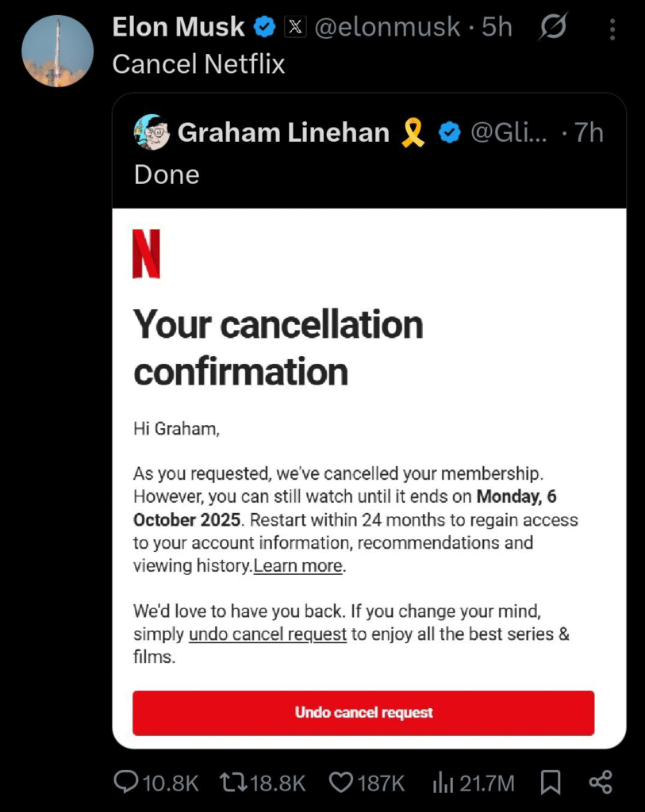Image resolution: width=645 pixels, height=812 pixels.
Task: View tweet analytics bar chart icon
Action: pos(442,783)
